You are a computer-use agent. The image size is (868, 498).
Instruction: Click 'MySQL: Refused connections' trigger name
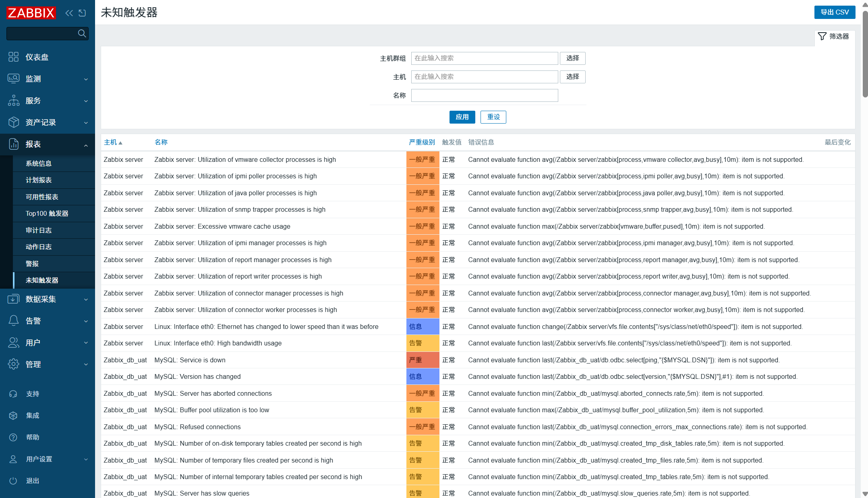[197, 427]
